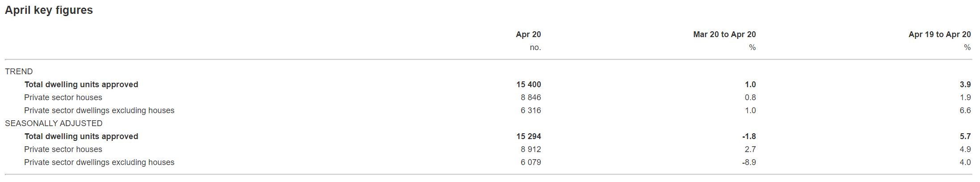Click the "Mar 20 to Apr 20" header
Viewport: 980px width, 182px height.
pyautogui.click(x=724, y=34)
